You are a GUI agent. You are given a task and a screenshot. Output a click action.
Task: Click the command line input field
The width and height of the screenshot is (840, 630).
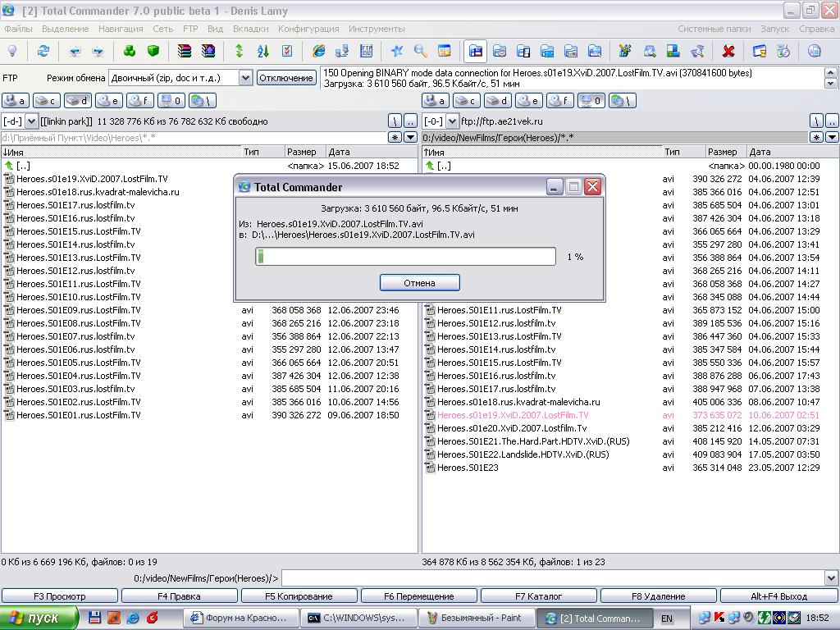click(554, 578)
